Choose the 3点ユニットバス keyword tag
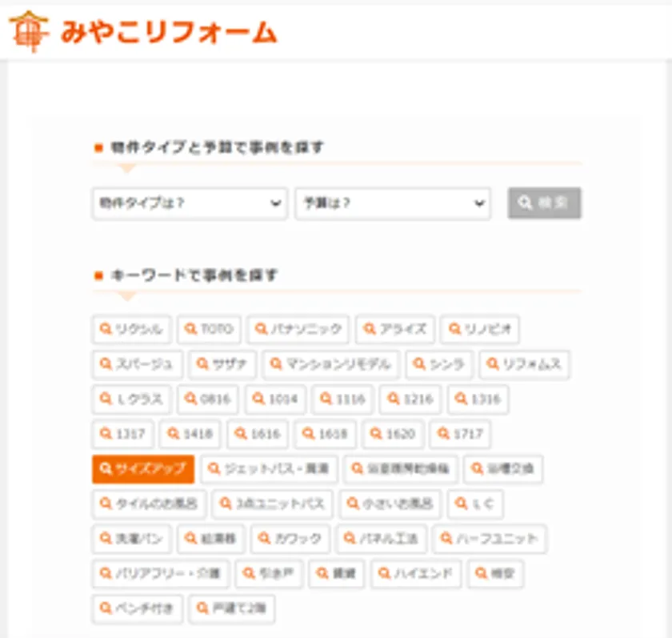The width and height of the screenshot is (672, 638). [x=273, y=504]
